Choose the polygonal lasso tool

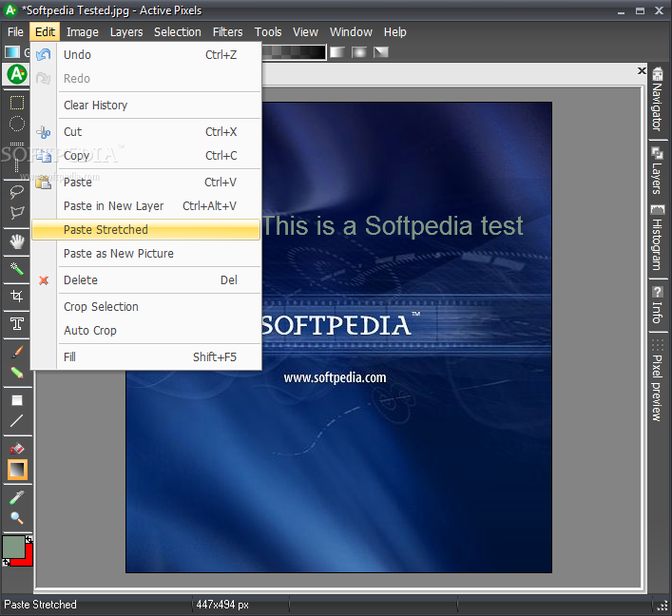click(17, 212)
